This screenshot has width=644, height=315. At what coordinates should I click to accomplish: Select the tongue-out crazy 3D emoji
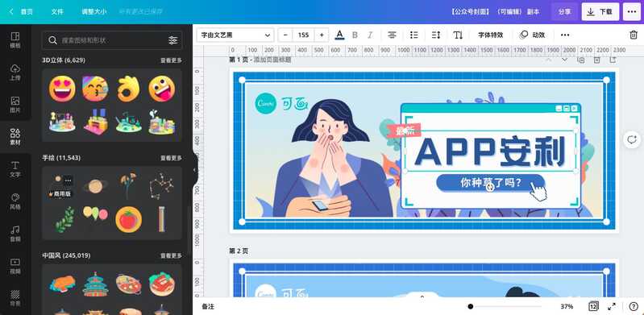161,89
